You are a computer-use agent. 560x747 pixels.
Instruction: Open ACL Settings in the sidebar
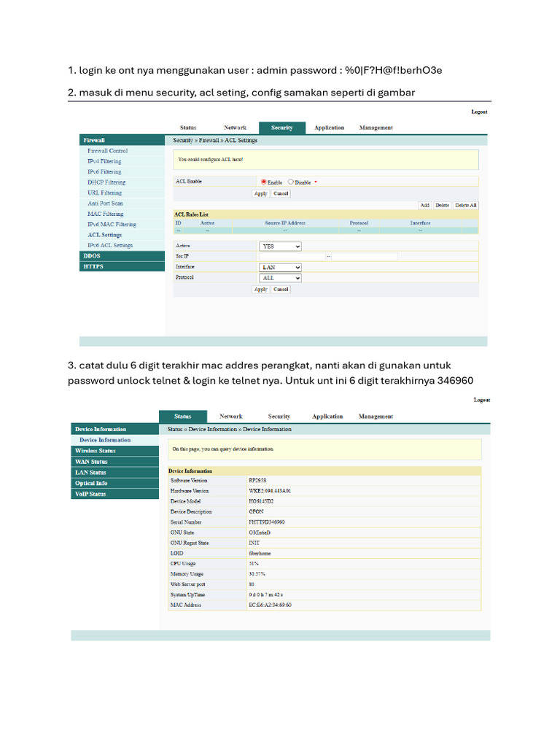pyautogui.click(x=105, y=235)
